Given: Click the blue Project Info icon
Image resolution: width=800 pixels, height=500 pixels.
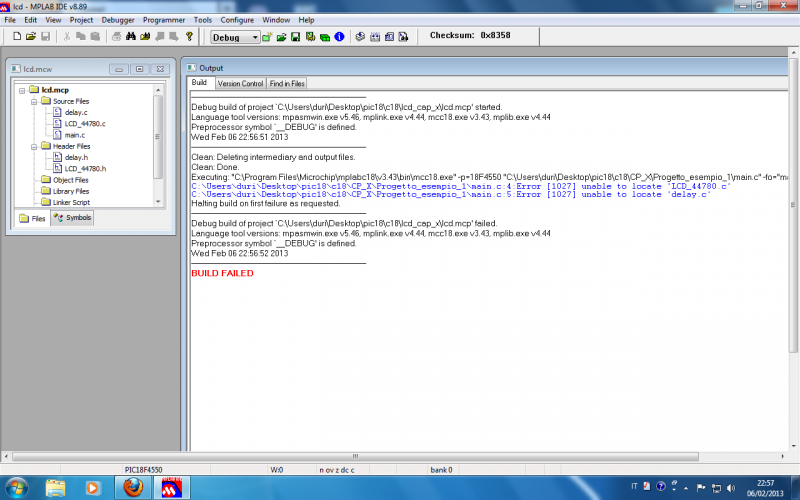Looking at the screenshot, I should [339, 37].
